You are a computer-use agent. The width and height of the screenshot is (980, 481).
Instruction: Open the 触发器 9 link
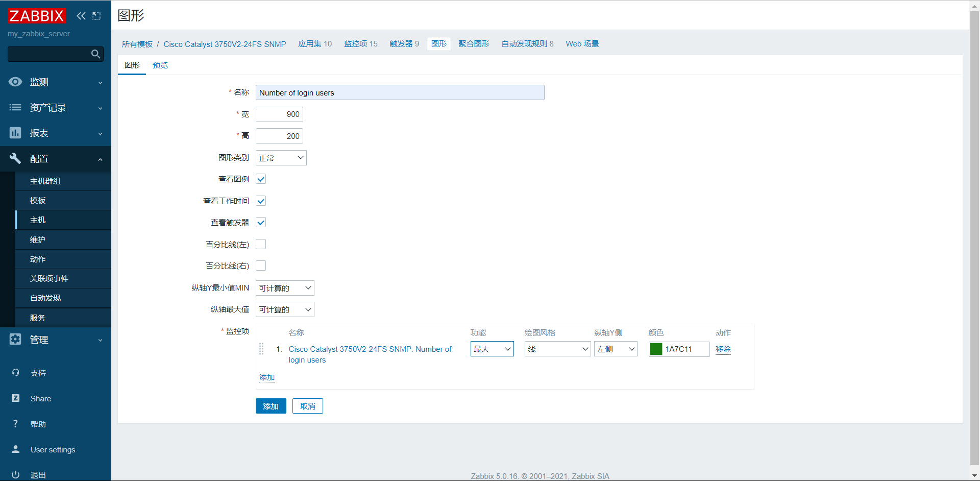[404, 44]
